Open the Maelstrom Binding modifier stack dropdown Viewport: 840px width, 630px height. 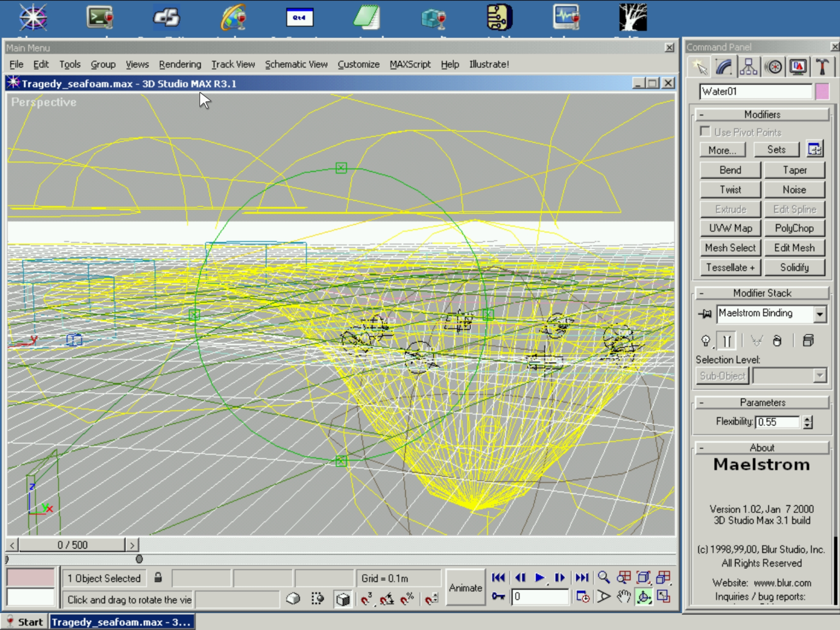coord(819,314)
